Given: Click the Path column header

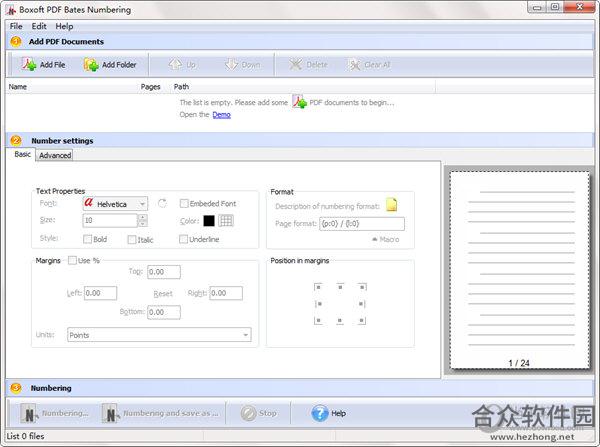Looking at the screenshot, I should click(x=181, y=87).
